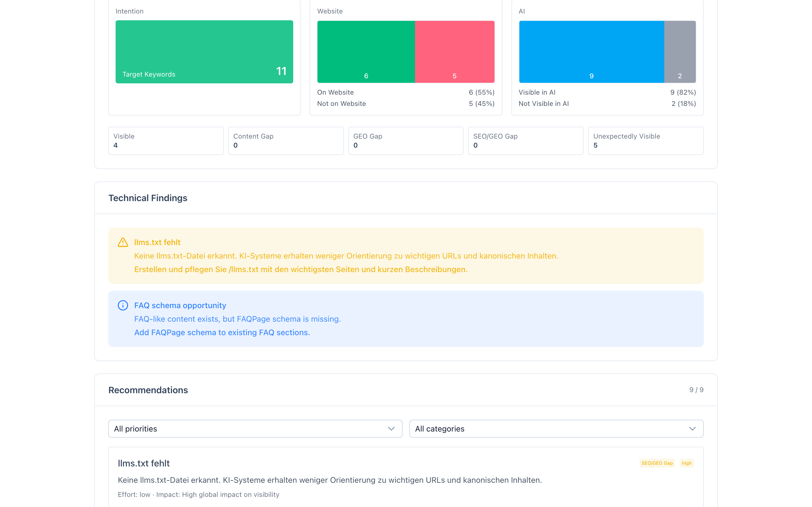This screenshot has width=812, height=507.
Task: Click the chevron on the All categories filter
Action: coord(692,428)
